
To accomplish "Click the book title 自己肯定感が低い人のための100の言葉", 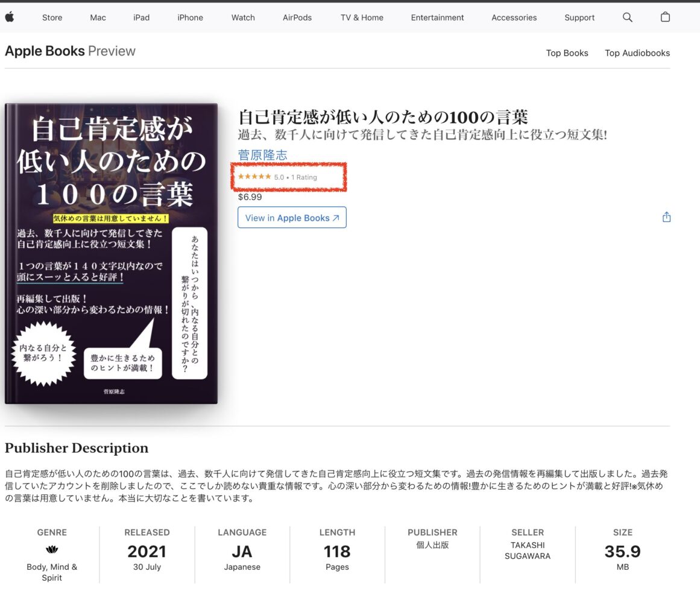I will (383, 117).
